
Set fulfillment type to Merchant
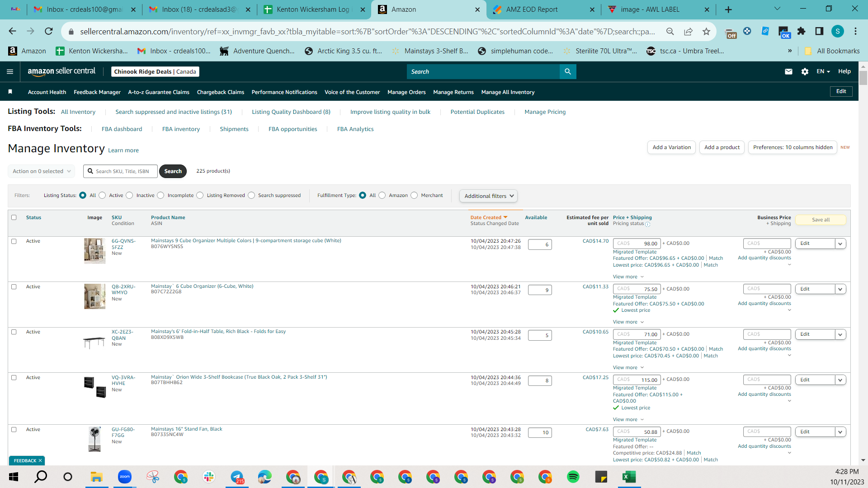pyautogui.click(x=414, y=195)
